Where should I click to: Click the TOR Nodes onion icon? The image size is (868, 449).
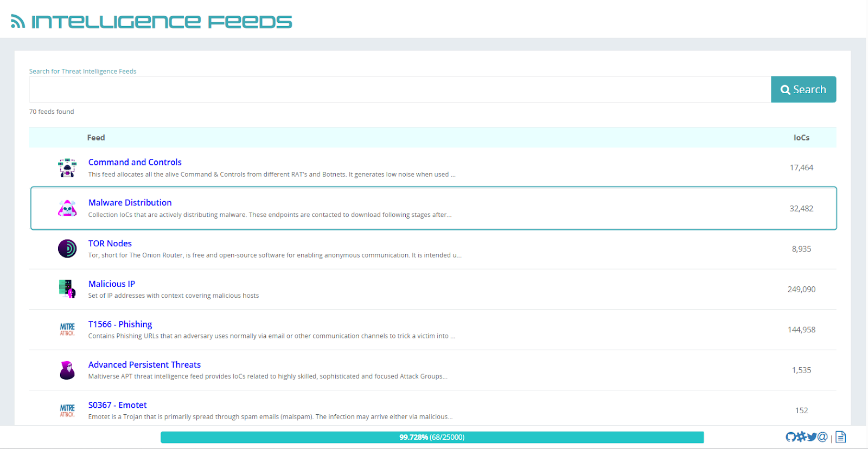tap(67, 249)
